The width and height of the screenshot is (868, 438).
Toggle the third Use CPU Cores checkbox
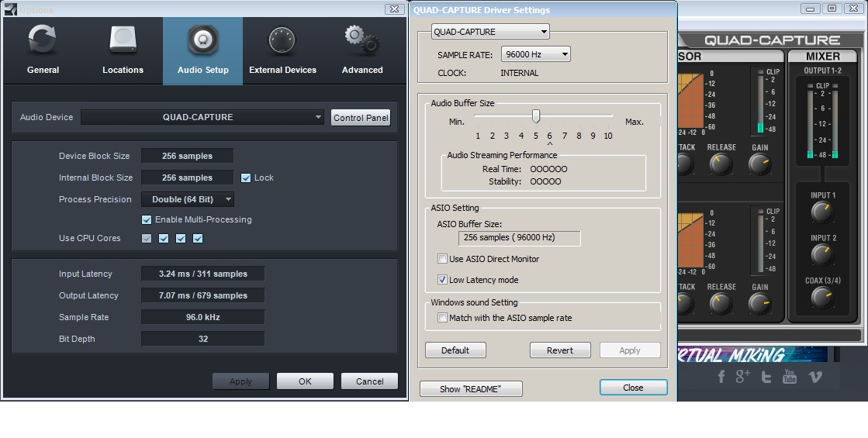(x=181, y=238)
